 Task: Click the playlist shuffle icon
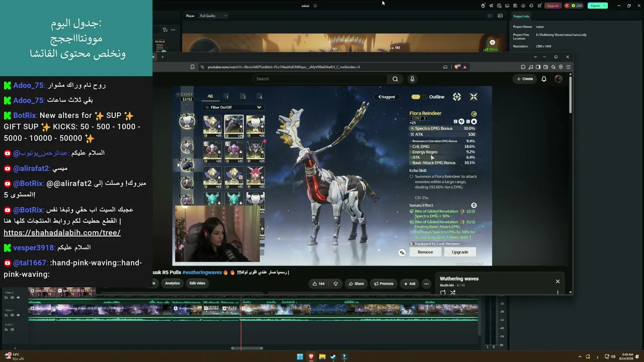(452, 292)
